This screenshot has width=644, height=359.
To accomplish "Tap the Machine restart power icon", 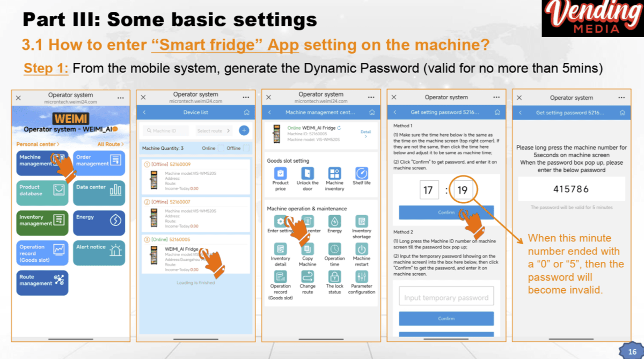I will (362, 250).
